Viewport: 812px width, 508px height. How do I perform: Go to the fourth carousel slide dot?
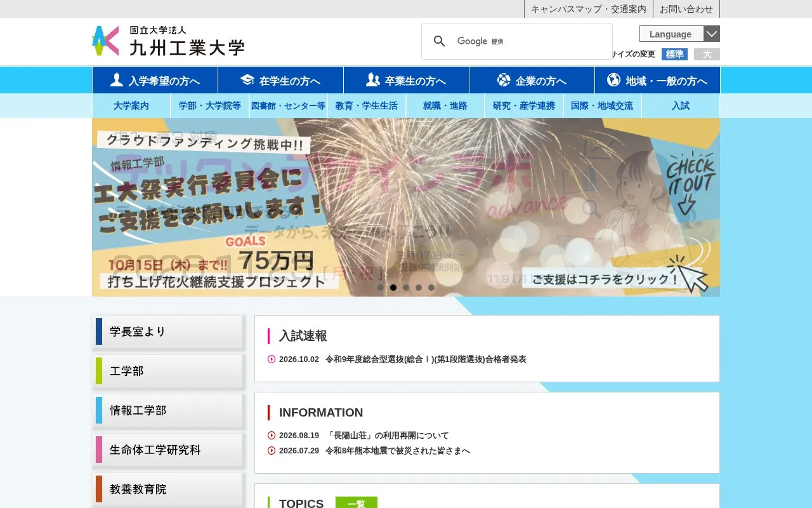pos(419,288)
